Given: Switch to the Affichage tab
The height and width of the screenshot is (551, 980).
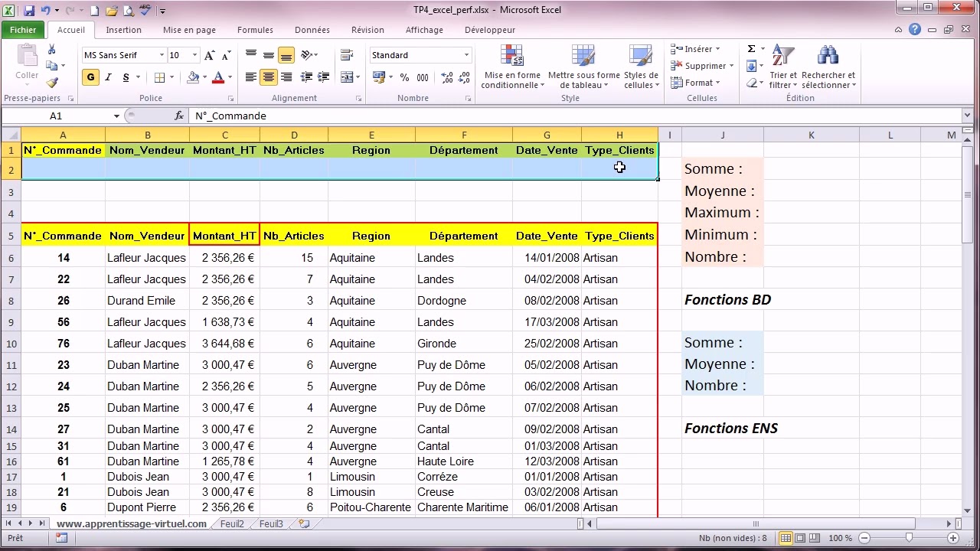Looking at the screenshot, I should coord(424,30).
